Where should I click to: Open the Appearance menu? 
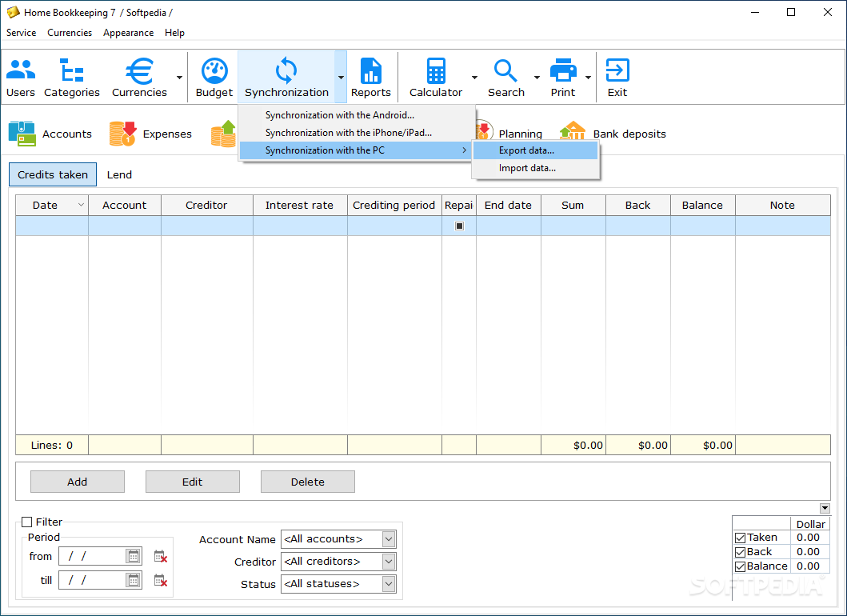point(129,33)
